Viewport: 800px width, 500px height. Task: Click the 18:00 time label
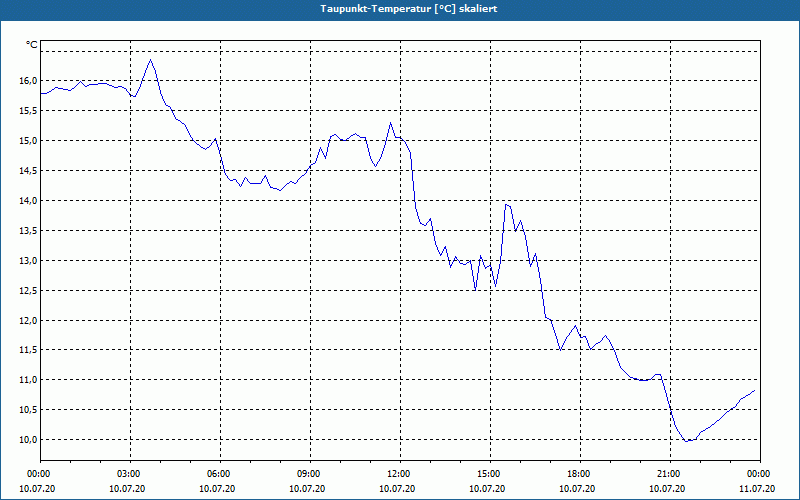click(x=580, y=474)
